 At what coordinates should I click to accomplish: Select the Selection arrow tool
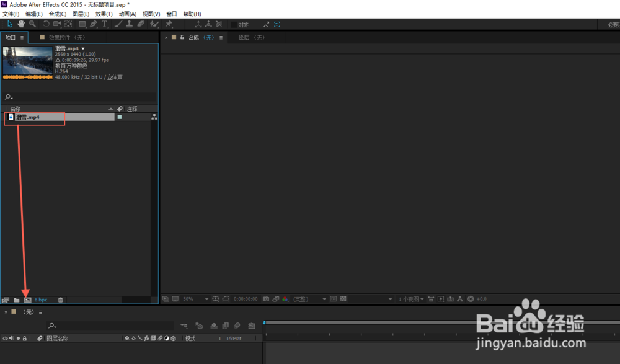coord(10,24)
